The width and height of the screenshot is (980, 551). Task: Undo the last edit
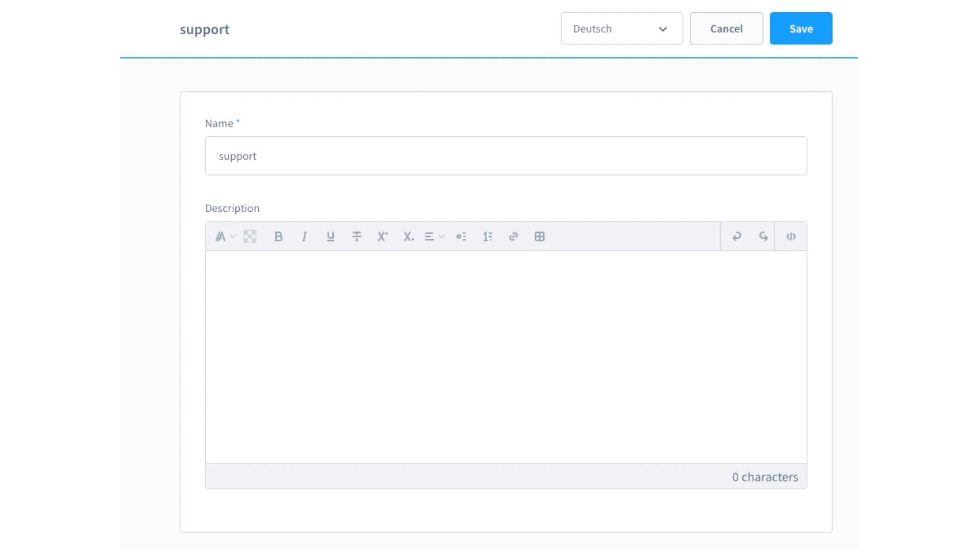pyautogui.click(x=737, y=236)
